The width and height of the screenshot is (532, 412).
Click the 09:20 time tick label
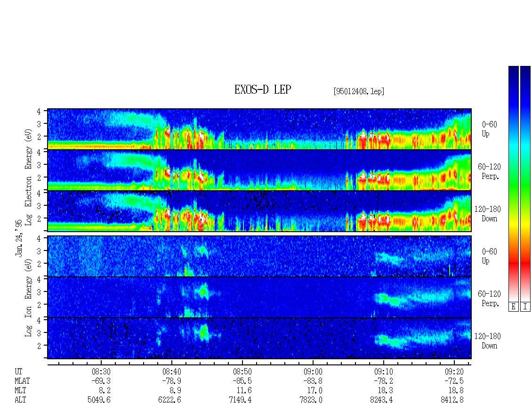[x=454, y=372]
